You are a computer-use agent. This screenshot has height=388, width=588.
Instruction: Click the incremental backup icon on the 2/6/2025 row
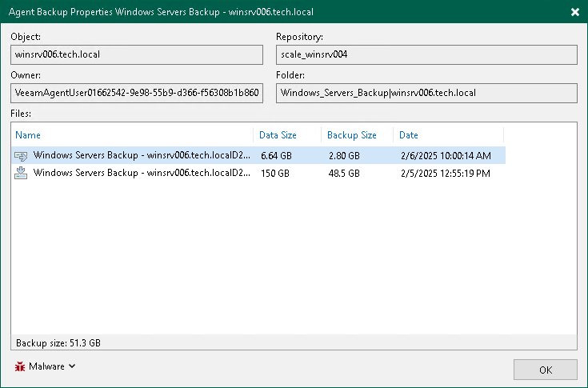point(21,155)
